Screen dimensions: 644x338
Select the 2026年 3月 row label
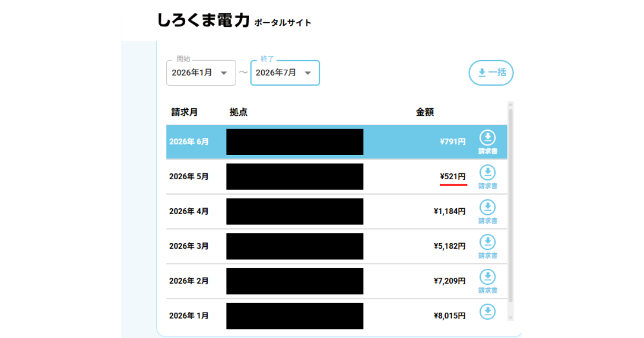click(x=189, y=246)
